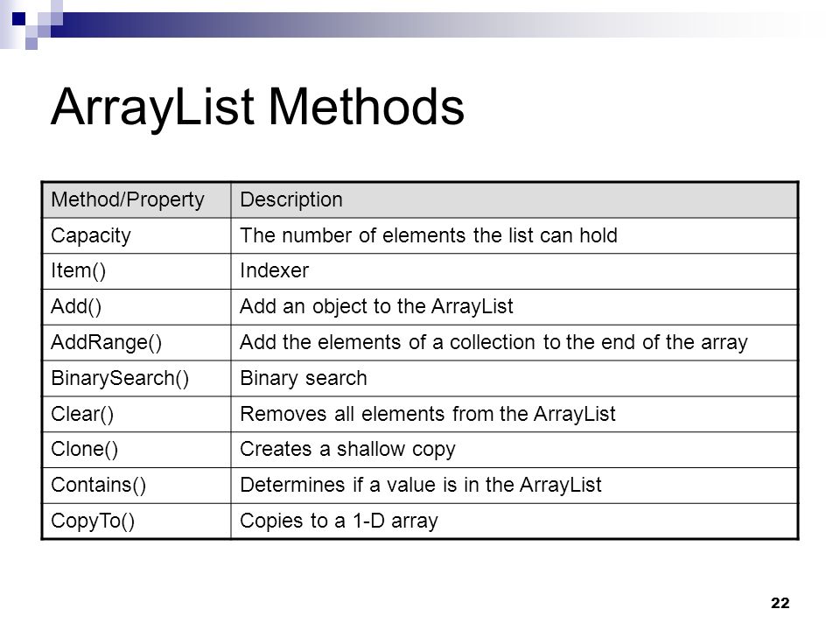The height and width of the screenshot is (630, 840).
Task: Select the Add() method cell
Action: point(136,307)
